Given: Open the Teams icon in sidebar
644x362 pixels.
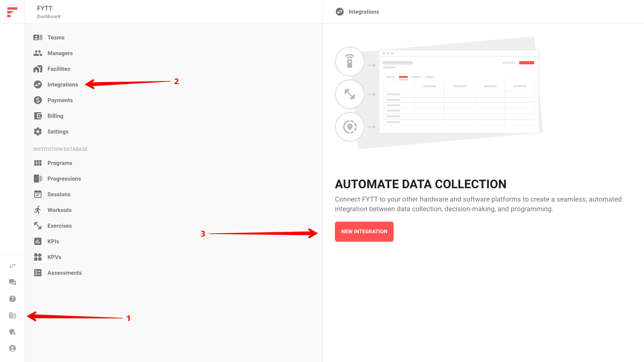Looking at the screenshot, I should coord(38,37).
